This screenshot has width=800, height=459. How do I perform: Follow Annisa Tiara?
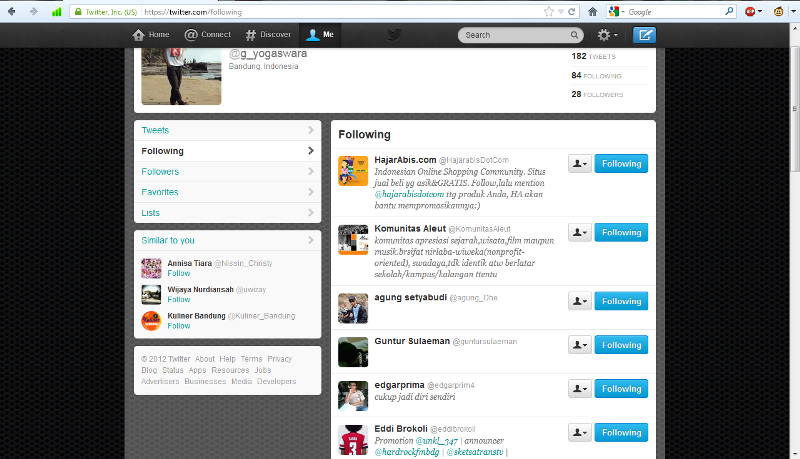coord(179,273)
